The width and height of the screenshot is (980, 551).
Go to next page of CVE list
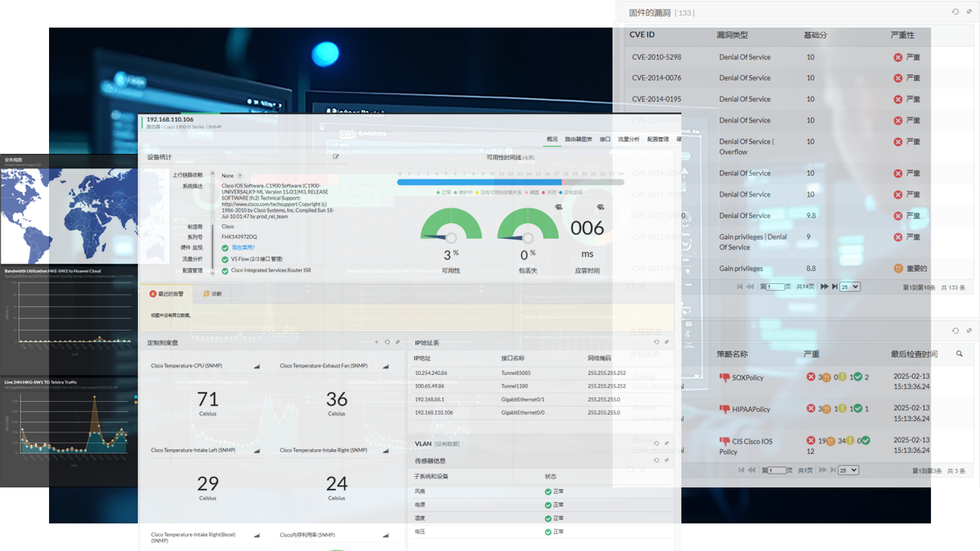pyautogui.click(x=825, y=286)
